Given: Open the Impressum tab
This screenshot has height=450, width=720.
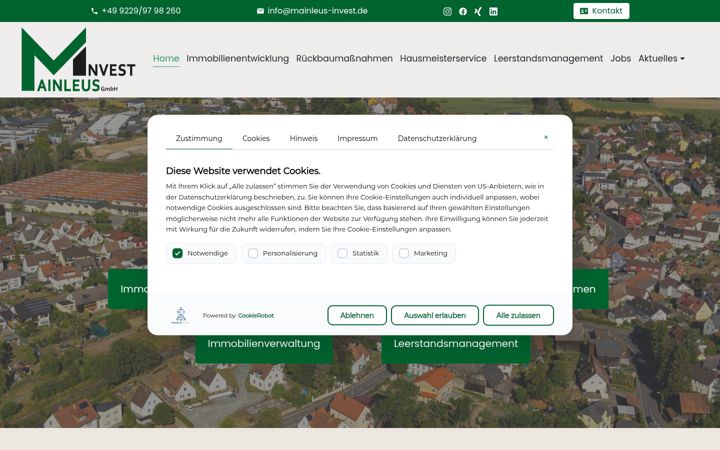Looking at the screenshot, I should [357, 138].
